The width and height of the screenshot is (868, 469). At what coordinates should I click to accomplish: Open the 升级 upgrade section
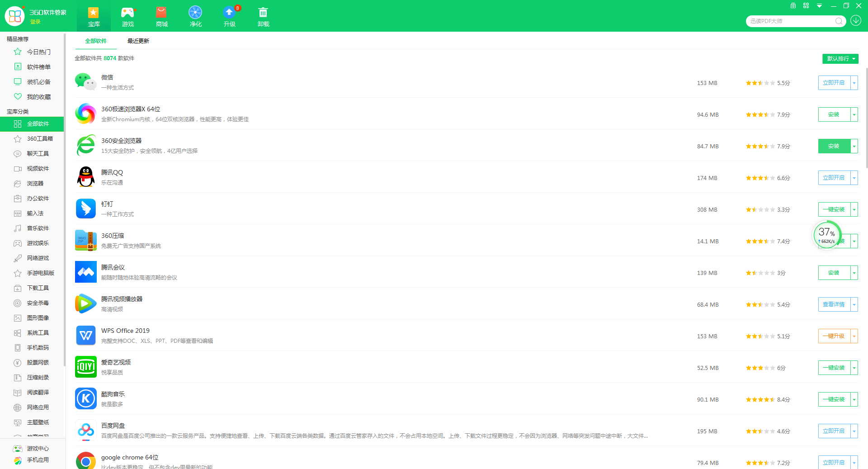click(x=229, y=16)
